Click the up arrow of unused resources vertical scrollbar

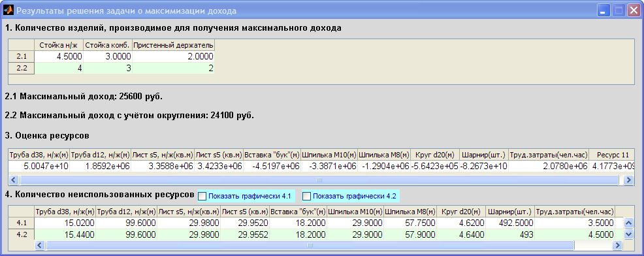pos(628,223)
